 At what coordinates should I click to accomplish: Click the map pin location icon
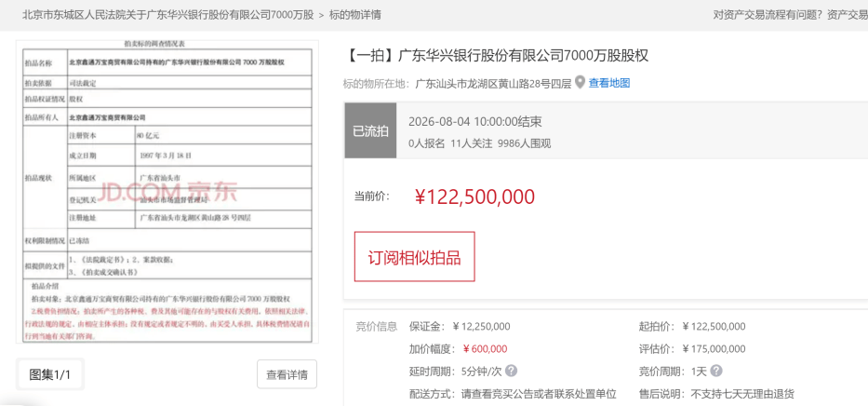pos(581,83)
